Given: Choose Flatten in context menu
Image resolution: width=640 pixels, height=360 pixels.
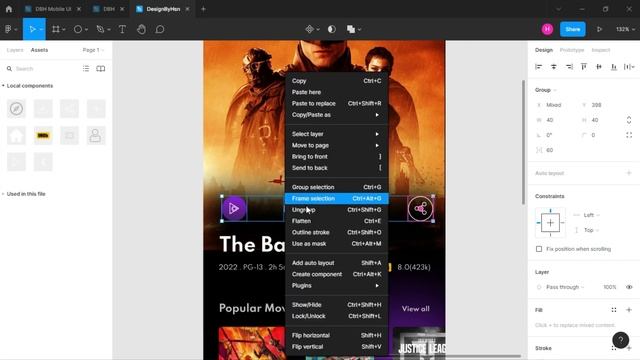Looking at the screenshot, I should coord(336,221).
